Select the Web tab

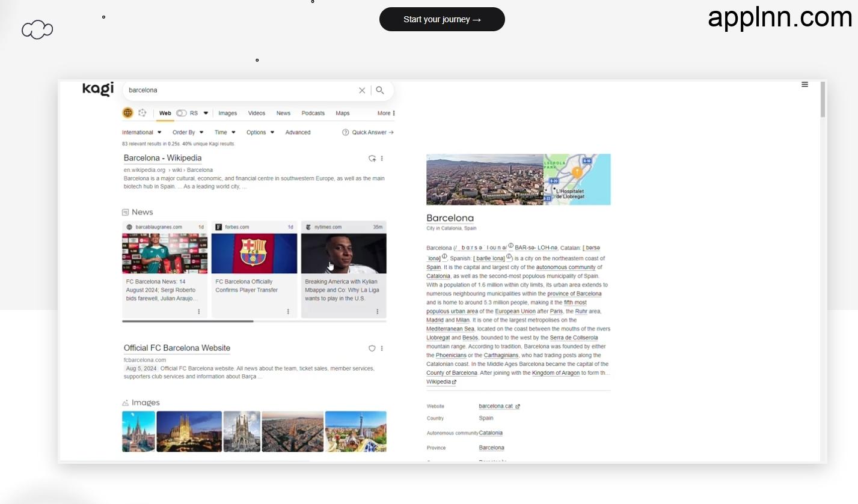point(165,113)
